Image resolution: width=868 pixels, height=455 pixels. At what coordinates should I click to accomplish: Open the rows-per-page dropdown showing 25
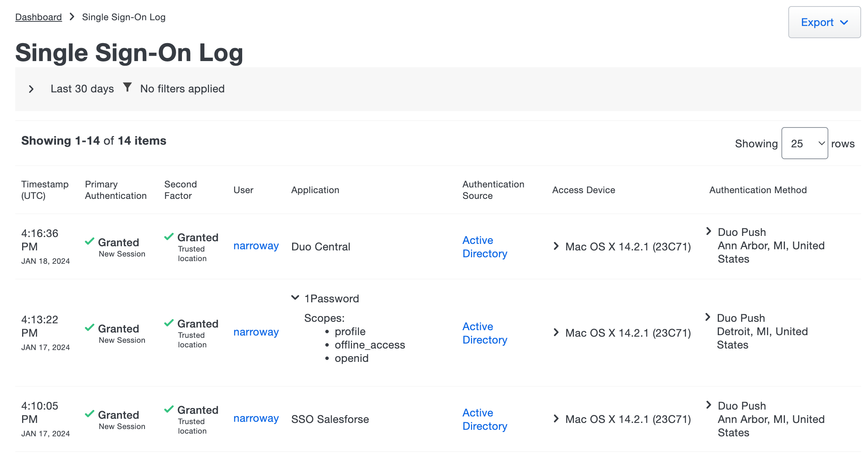pos(805,144)
